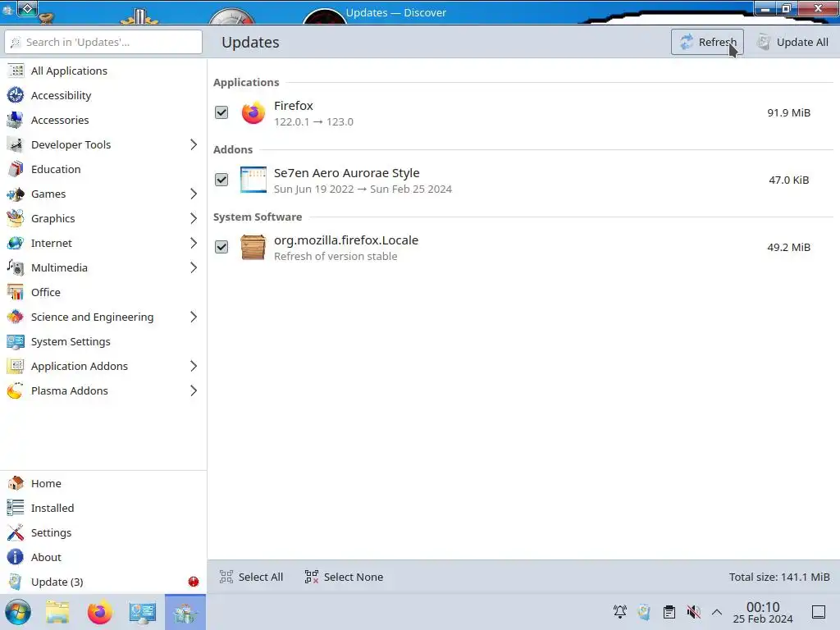Click the About info icon

16,557
